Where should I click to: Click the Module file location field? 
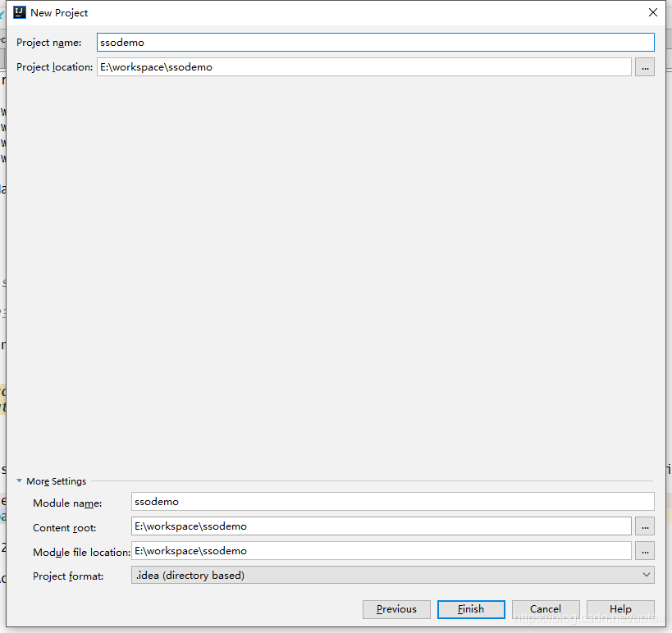pyautogui.click(x=381, y=551)
